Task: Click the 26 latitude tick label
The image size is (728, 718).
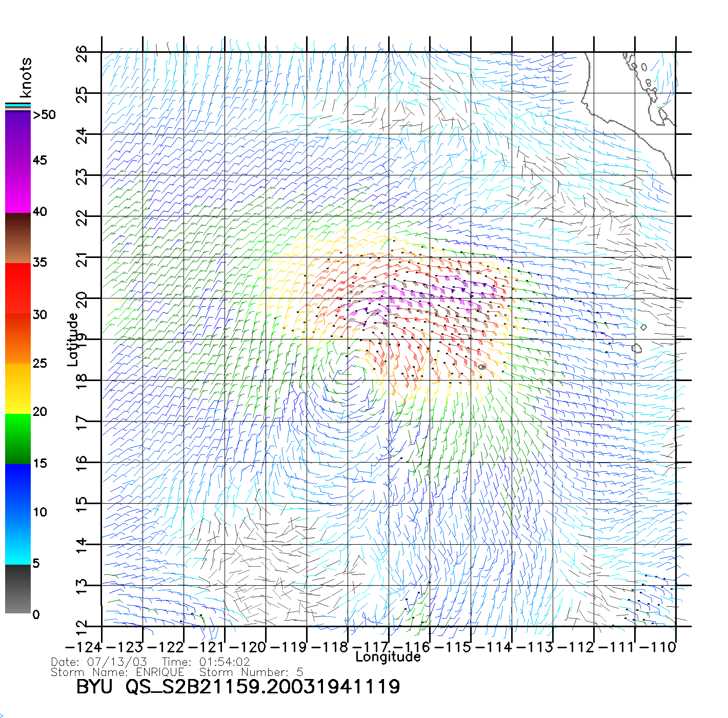Action: tap(82, 54)
